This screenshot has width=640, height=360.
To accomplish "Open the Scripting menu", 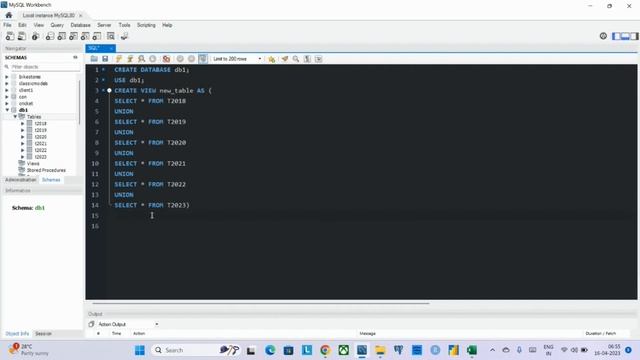I will pyautogui.click(x=146, y=25).
